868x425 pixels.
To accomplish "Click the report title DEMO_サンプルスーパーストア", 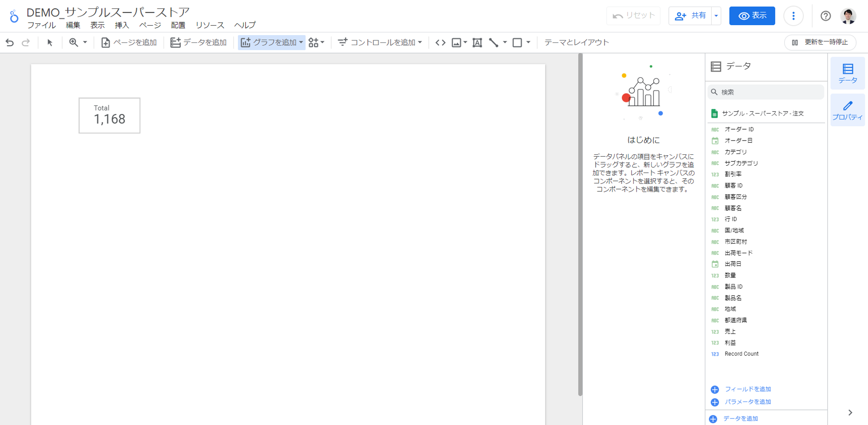I will pos(108,12).
